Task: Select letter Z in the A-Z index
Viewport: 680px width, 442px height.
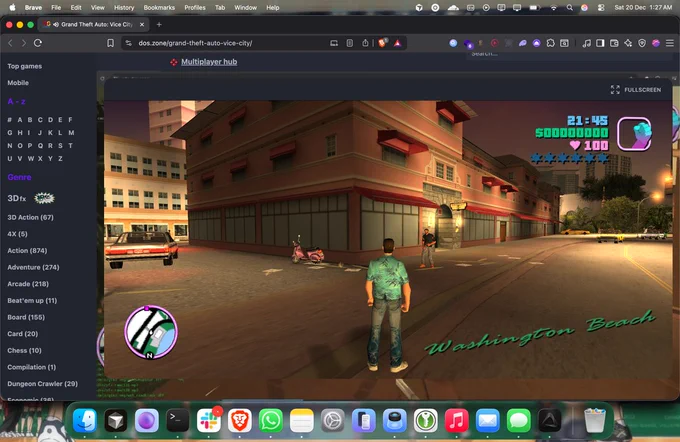Action: [x=60, y=159]
